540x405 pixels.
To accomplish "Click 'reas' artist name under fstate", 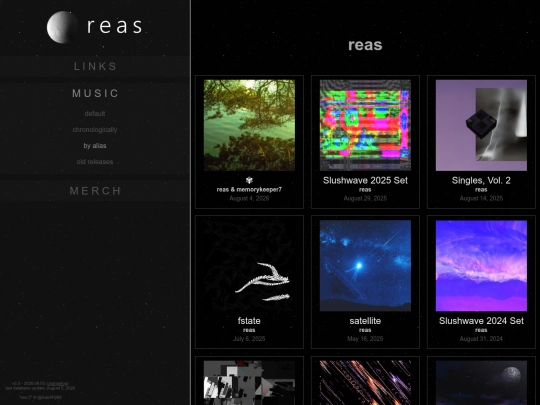I will coord(249,330).
